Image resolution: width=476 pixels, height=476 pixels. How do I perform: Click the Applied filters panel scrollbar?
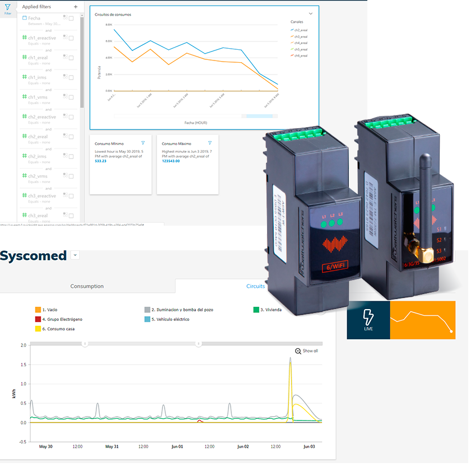point(82,62)
